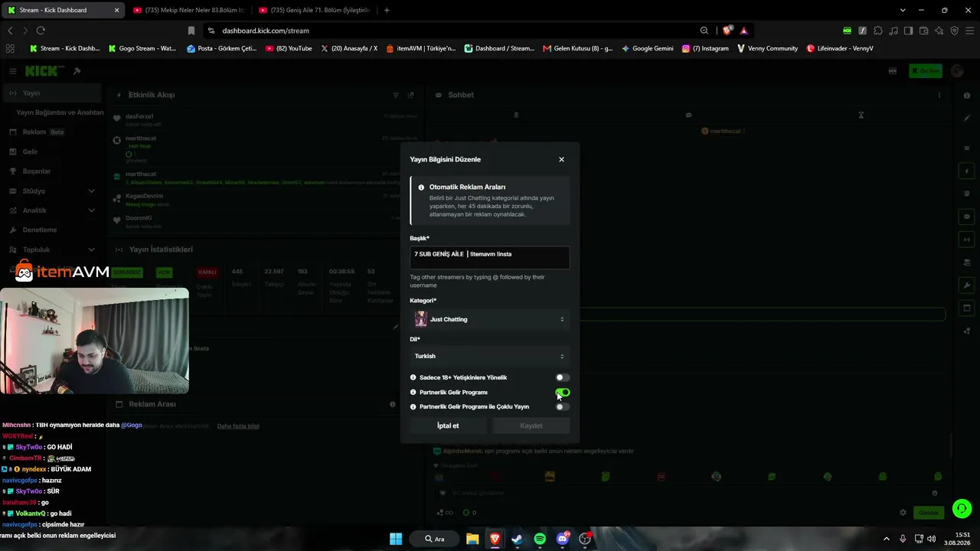The image size is (980, 551).
Task: Open Yayın Bağlantısı ve Anahtarı sidebar item
Action: 60,112
